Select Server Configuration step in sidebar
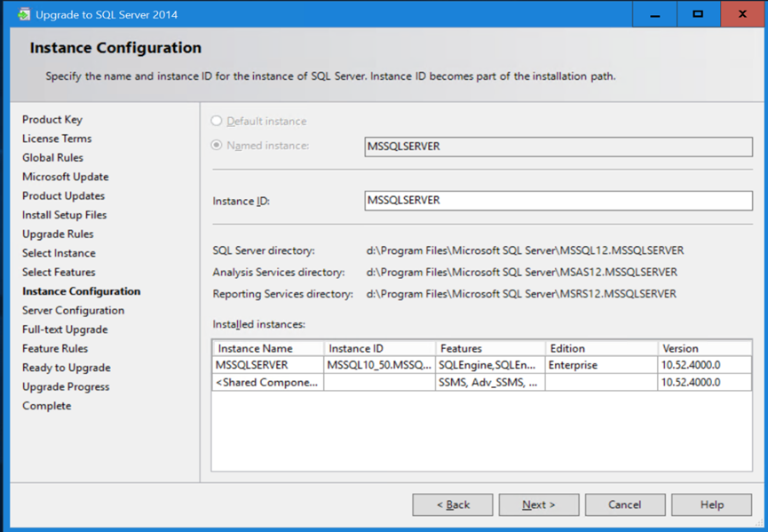The width and height of the screenshot is (768, 532). (73, 311)
